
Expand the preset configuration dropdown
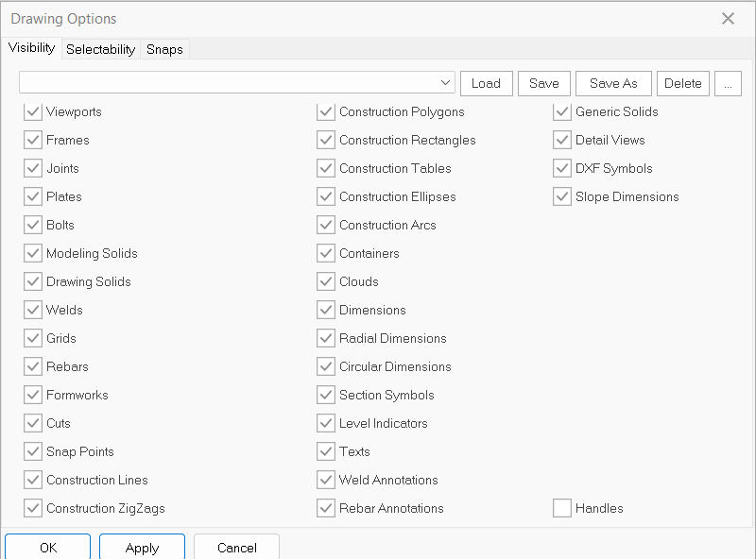pyautogui.click(x=446, y=83)
